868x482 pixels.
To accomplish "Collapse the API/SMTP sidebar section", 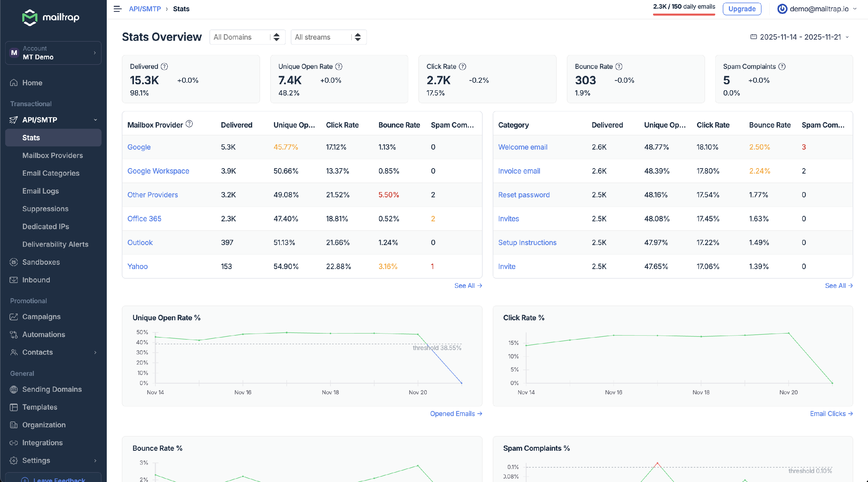I will tap(95, 120).
